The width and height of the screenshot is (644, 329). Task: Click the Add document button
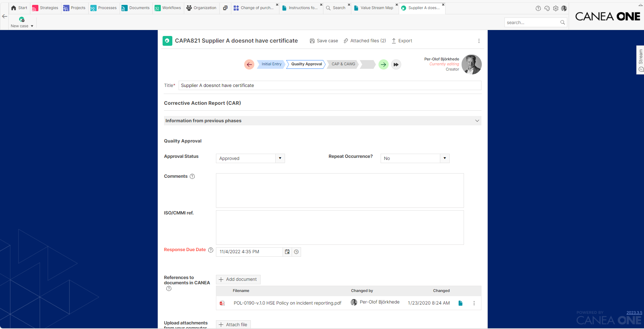tap(238, 279)
